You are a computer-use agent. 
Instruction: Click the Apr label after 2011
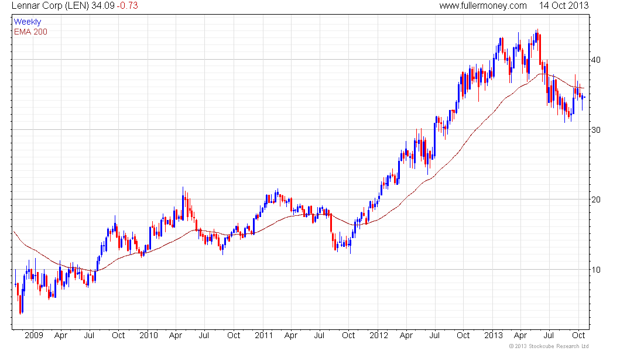[x=291, y=335]
